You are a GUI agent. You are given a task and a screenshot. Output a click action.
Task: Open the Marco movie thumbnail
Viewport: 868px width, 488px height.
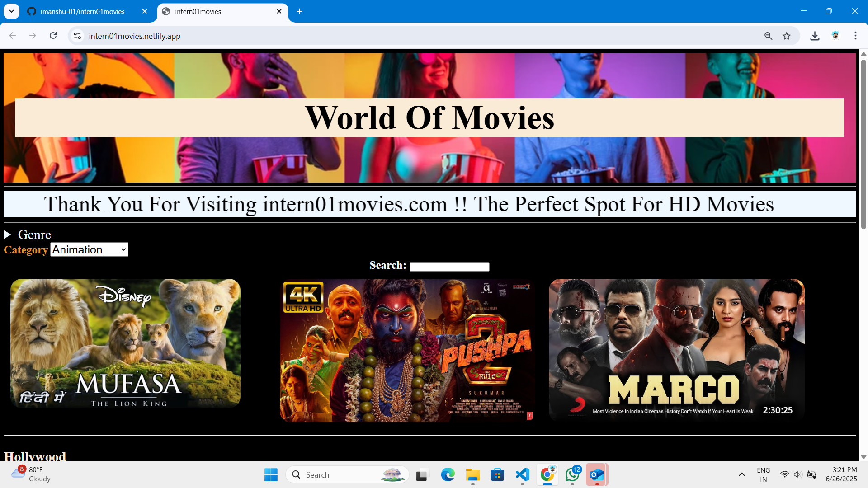(677, 350)
